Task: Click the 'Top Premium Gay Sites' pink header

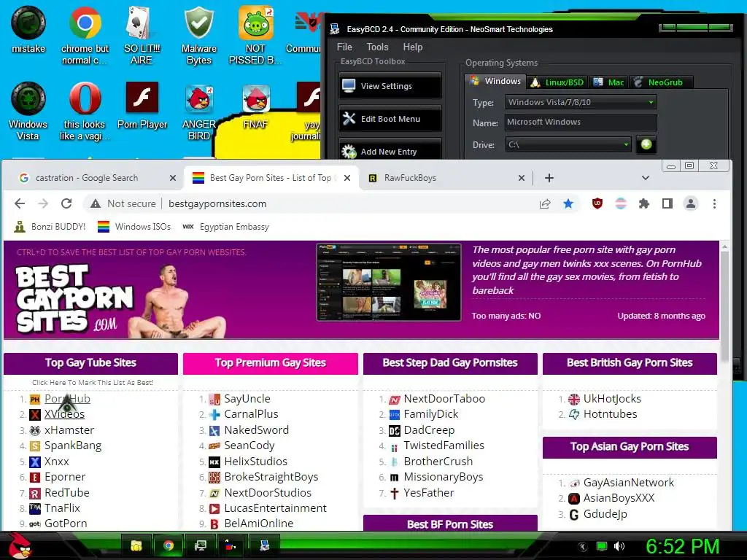Action: tap(270, 363)
